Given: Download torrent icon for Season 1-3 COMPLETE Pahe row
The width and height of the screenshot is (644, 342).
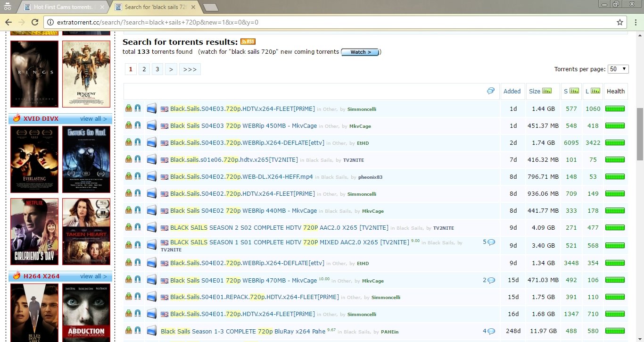Looking at the screenshot, I should point(128,331).
